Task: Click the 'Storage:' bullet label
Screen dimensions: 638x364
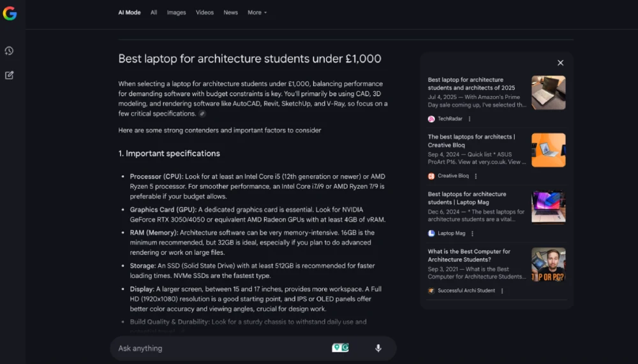Action: pyautogui.click(x=143, y=266)
